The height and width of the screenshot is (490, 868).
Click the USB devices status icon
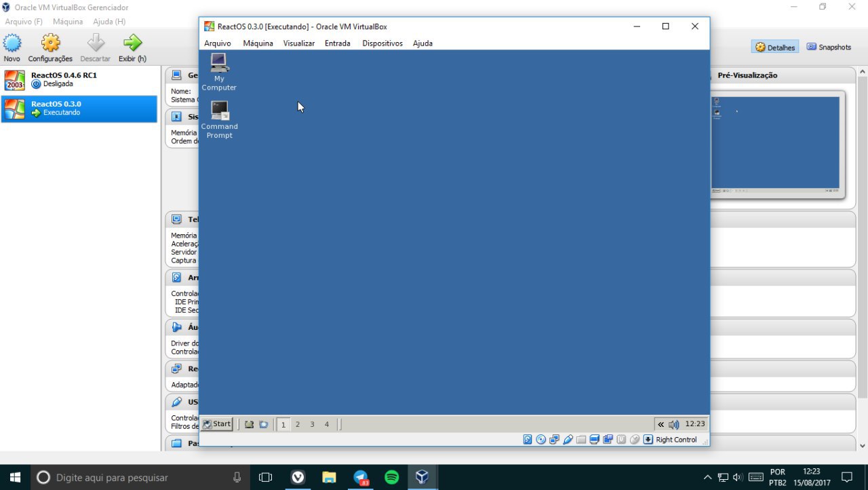click(x=568, y=440)
